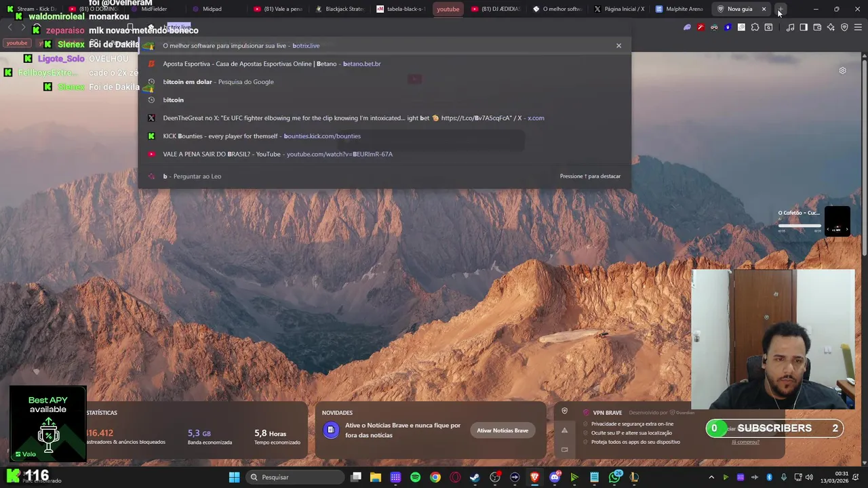Select the 'bitcoin' history suggestion

384,100
